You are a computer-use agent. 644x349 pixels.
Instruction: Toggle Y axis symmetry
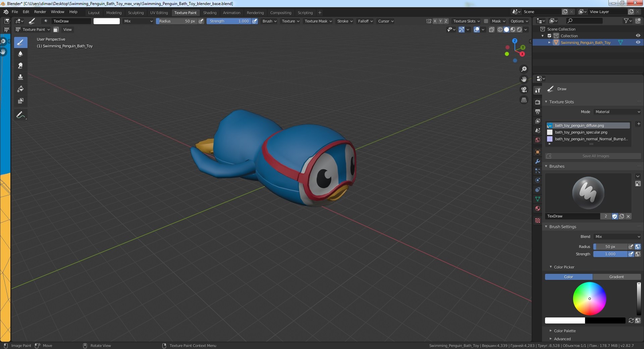tap(440, 21)
